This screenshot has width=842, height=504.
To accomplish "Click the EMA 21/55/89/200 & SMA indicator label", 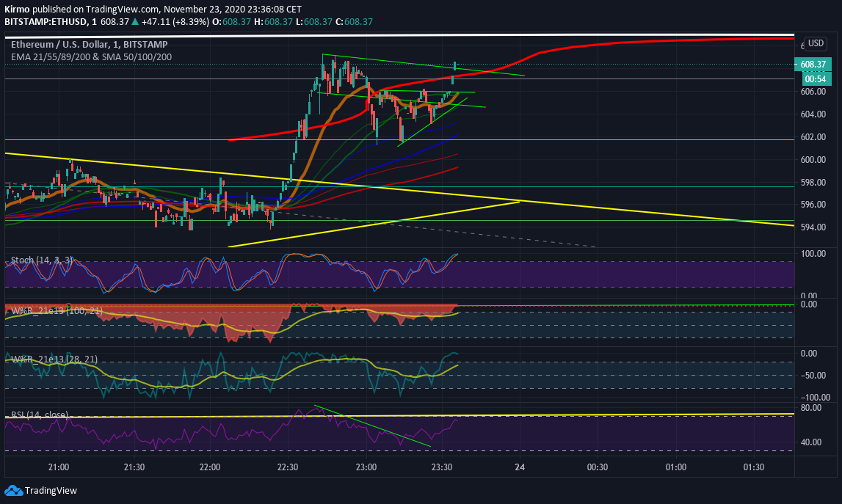I will tap(91, 57).
